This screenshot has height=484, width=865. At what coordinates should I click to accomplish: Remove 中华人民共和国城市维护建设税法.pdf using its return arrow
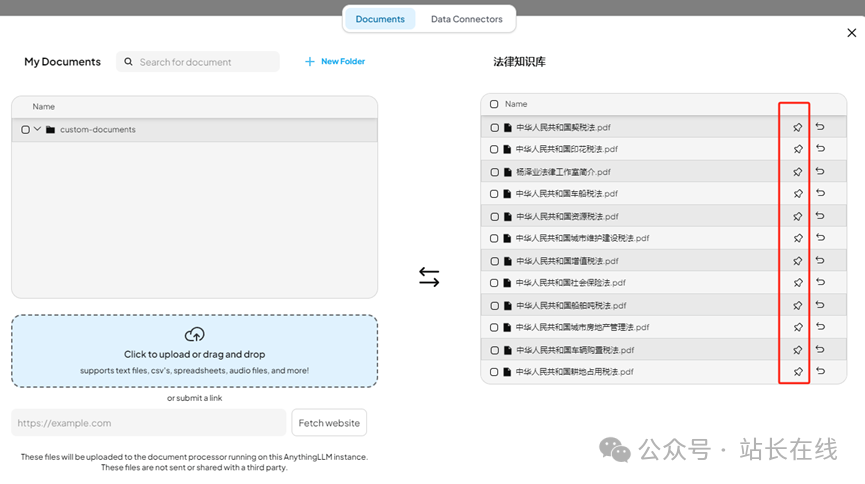tap(820, 238)
